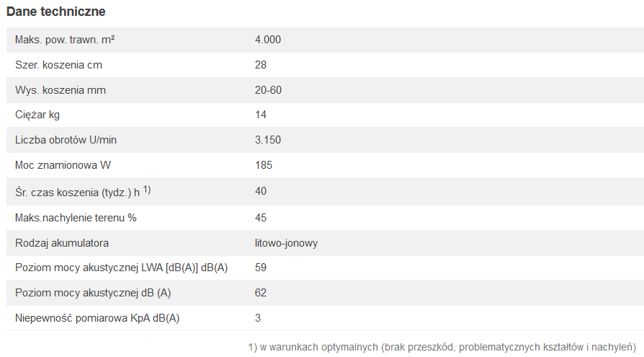644x357 pixels.
Task: Click the 'Liczba obrotów U/min' label
Action: coord(66,140)
